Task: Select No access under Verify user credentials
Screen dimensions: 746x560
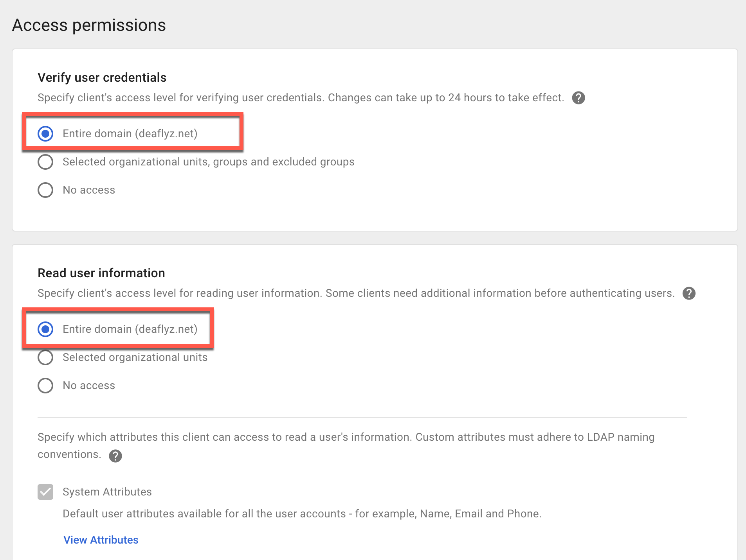Action: [x=45, y=190]
